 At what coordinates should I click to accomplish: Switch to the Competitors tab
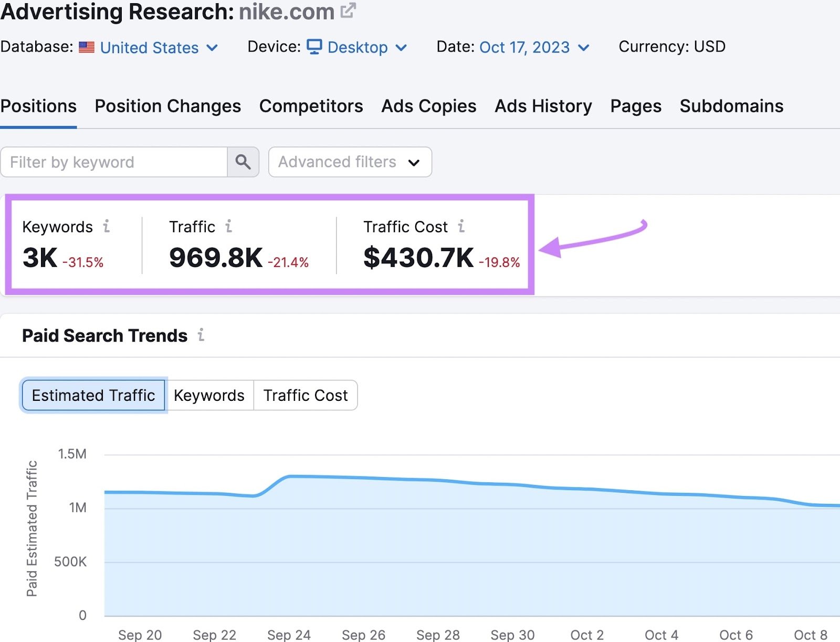tap(311, 106)
